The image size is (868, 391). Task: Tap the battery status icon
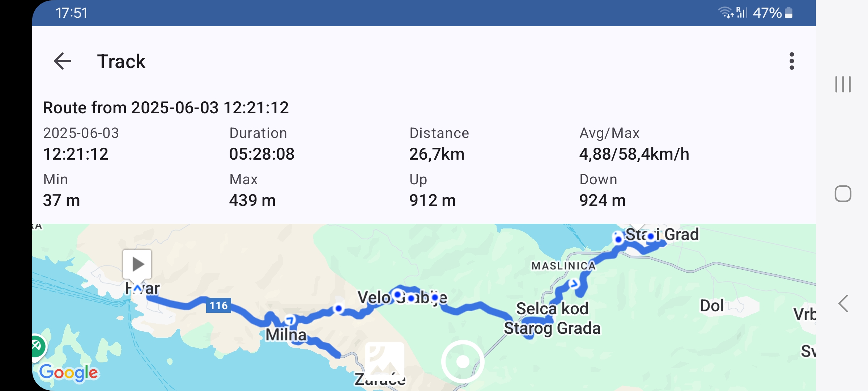point(789,13)
